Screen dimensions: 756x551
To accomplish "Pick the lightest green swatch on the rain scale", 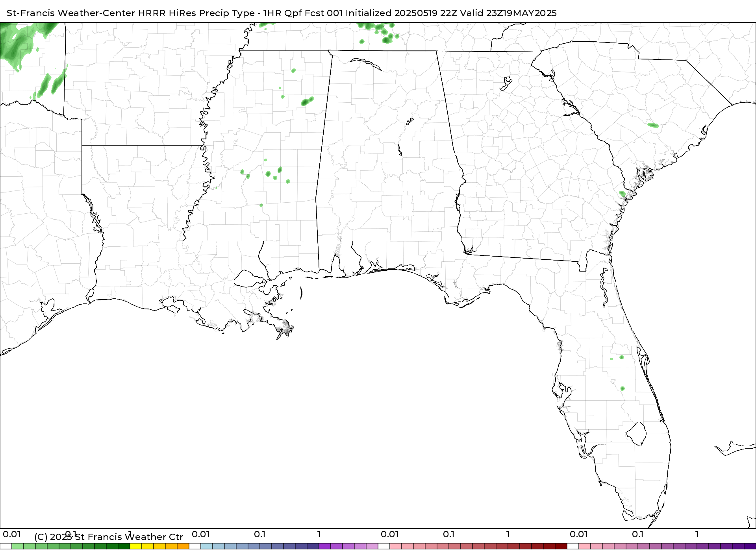I will 18,546.
